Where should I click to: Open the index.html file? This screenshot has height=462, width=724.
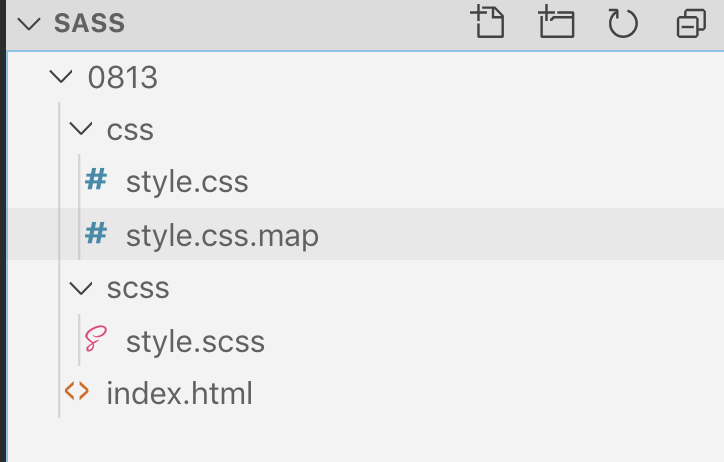tap(179, 393)
